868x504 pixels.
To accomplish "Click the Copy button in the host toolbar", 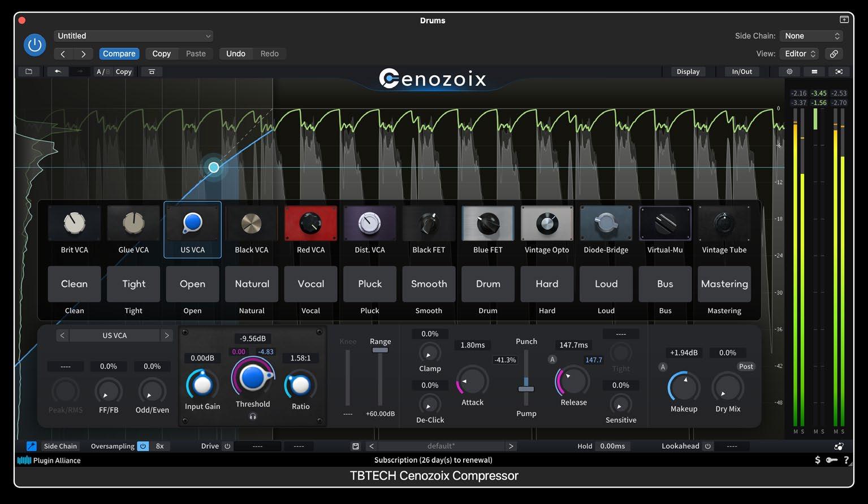I will [161, 54].
